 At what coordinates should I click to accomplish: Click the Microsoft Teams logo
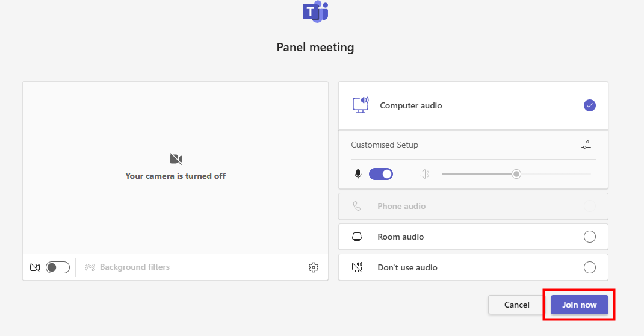315,11
